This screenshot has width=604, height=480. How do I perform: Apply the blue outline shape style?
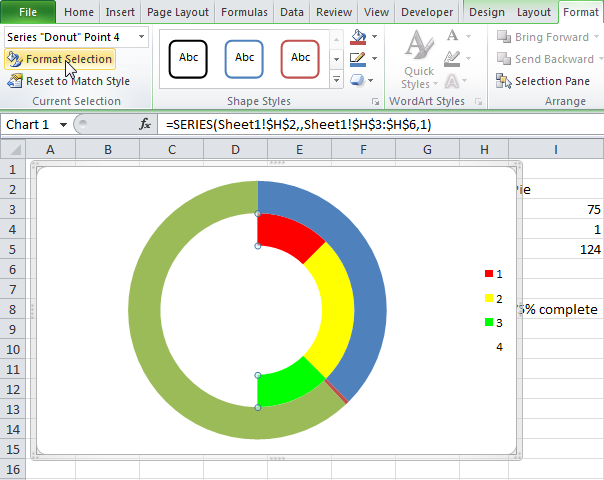click(244, 59)
